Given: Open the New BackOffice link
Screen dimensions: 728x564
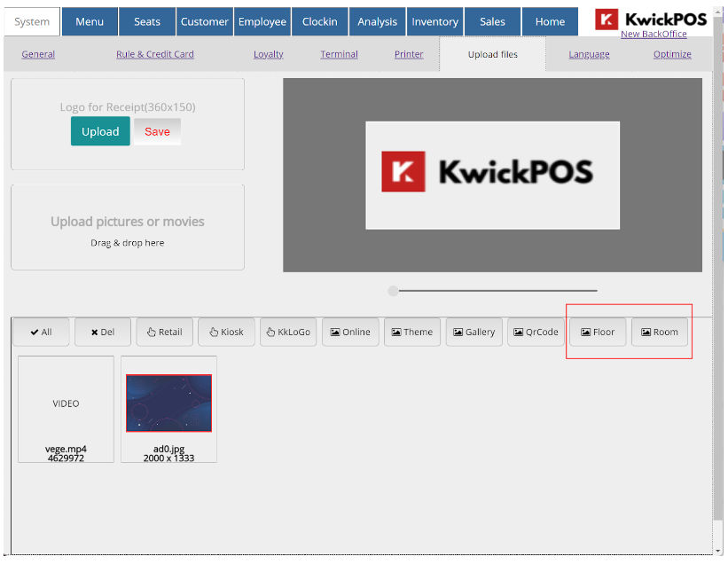Looking at the screenshot, I should 654,34.
